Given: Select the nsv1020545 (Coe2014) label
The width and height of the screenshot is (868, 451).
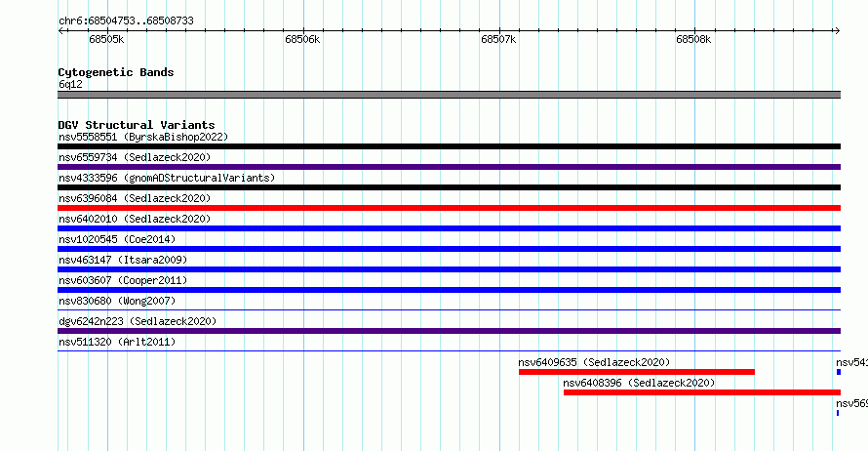Looking at the screenshot, I should 117,239.
